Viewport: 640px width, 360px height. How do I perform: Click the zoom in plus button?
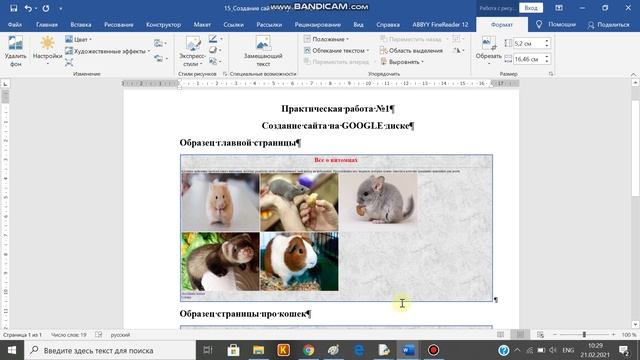click(x=613, y=335)
